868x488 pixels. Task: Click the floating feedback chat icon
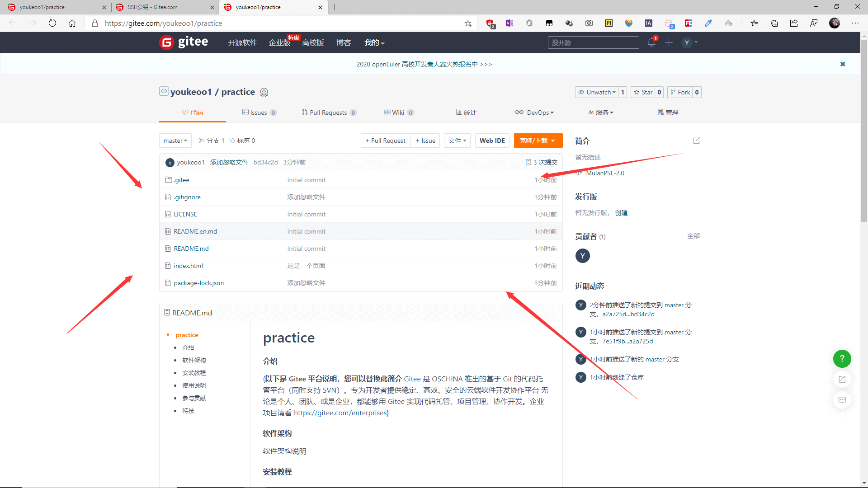[842, 400]
